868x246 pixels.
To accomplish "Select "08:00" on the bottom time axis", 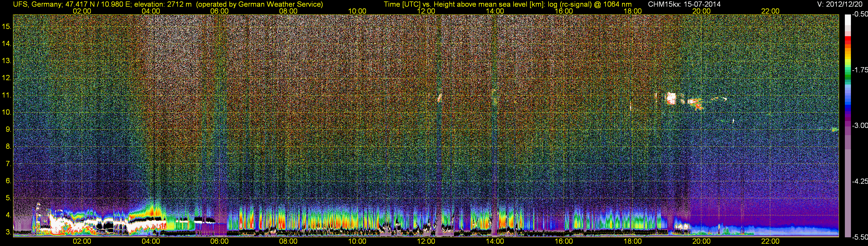I will (288, 241).
